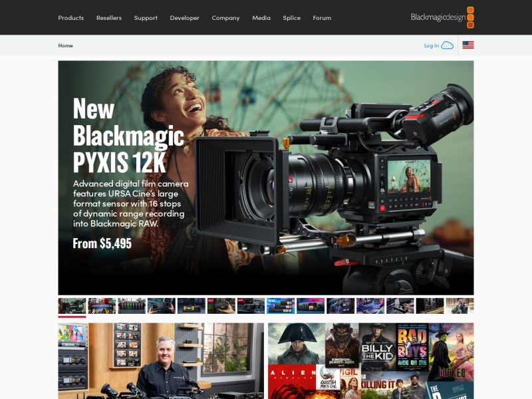Select fifth thumbnail with yellow-screen device
This screenshot has height=399, width=532.
[x=192, y=306]
